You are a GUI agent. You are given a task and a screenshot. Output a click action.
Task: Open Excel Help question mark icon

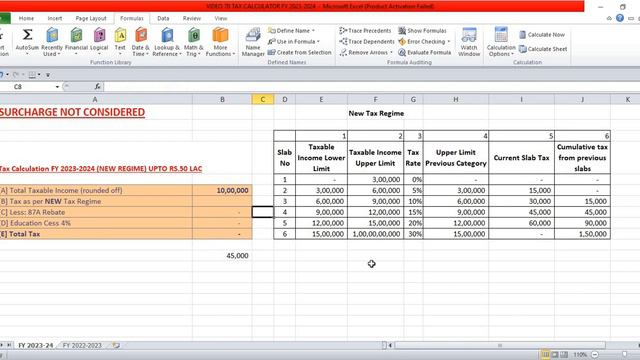click(x=620, y=18)
